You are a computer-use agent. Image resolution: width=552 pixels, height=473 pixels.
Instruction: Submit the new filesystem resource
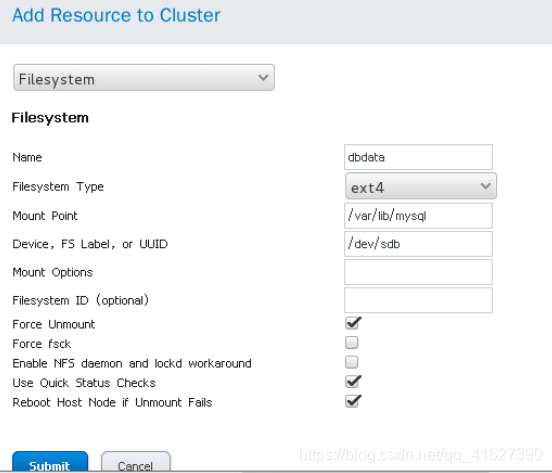pyautogui.click(x=50, y=462)
